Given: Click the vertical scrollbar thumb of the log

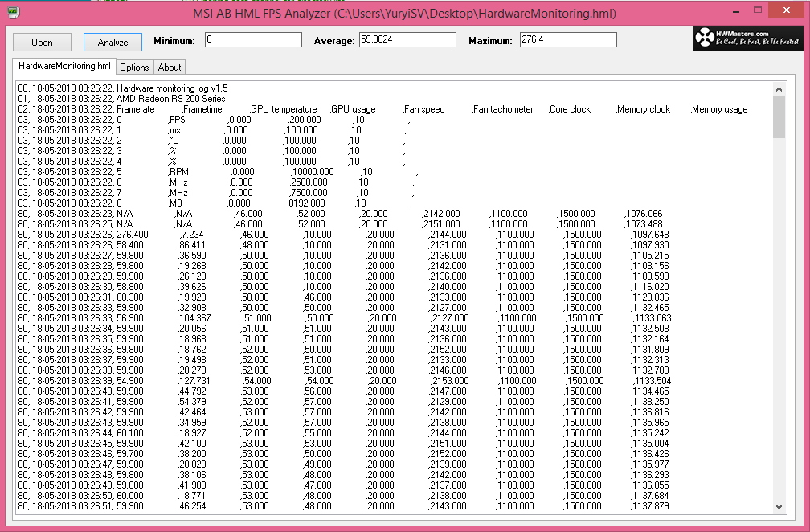Looking at the screenshot, I should click(x=779, y=117).
